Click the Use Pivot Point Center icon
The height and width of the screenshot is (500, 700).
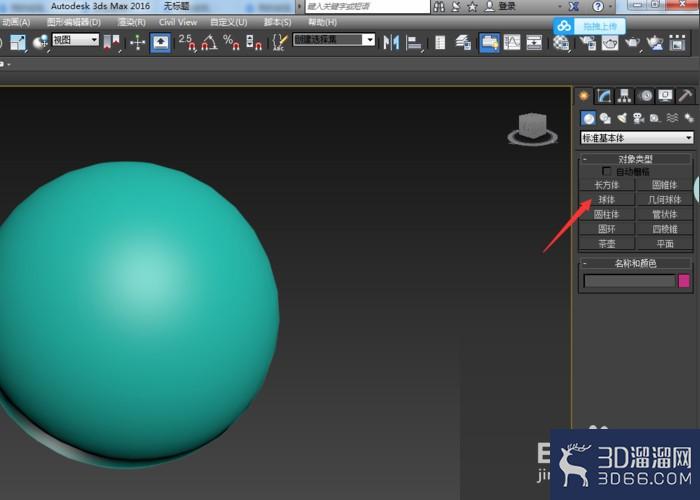(x=112, y=43)
